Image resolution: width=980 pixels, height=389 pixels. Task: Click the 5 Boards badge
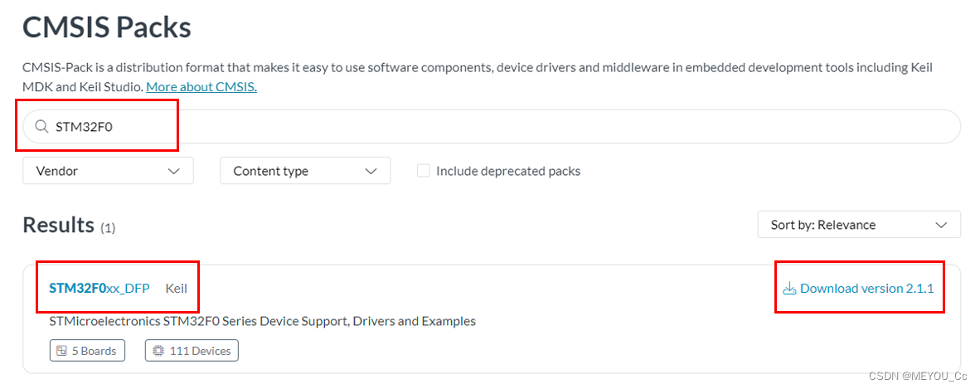point(88,351)
